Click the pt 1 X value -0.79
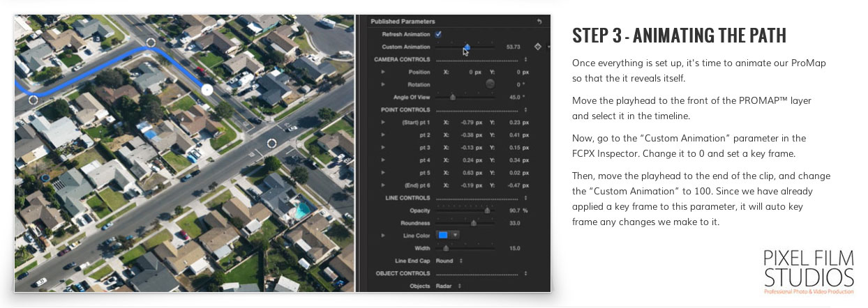This screenshot has width=868, height=308. click(467, 123)
